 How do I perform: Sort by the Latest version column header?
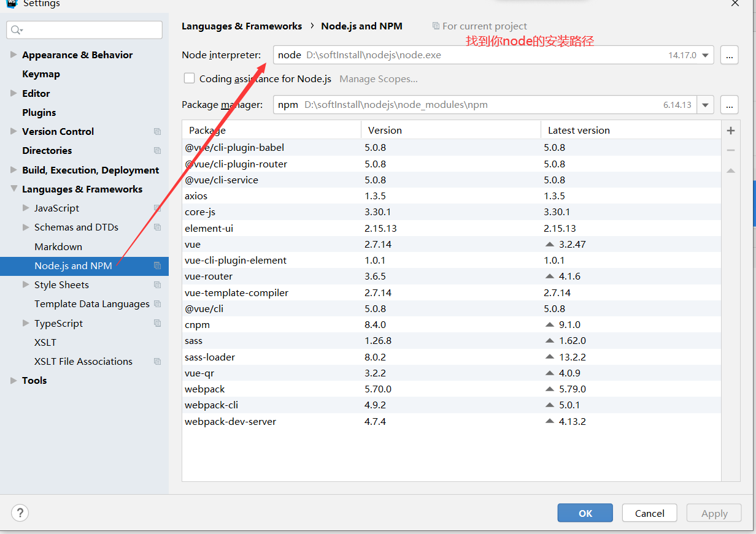[x=630, y=130]
